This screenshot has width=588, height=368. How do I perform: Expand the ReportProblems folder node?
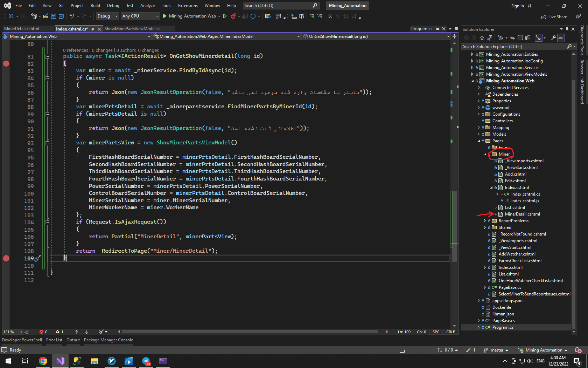(485, 221)
